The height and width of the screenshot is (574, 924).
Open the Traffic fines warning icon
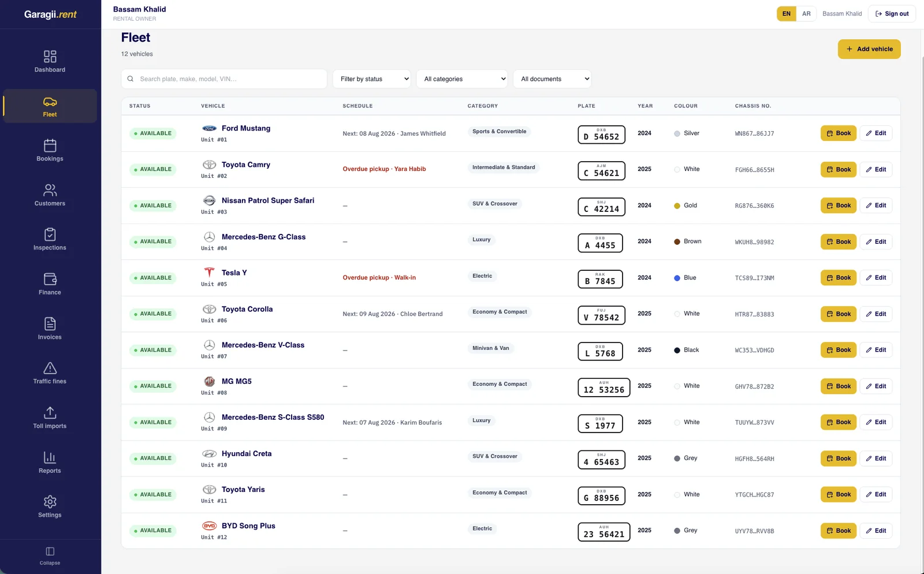(50, 368)
